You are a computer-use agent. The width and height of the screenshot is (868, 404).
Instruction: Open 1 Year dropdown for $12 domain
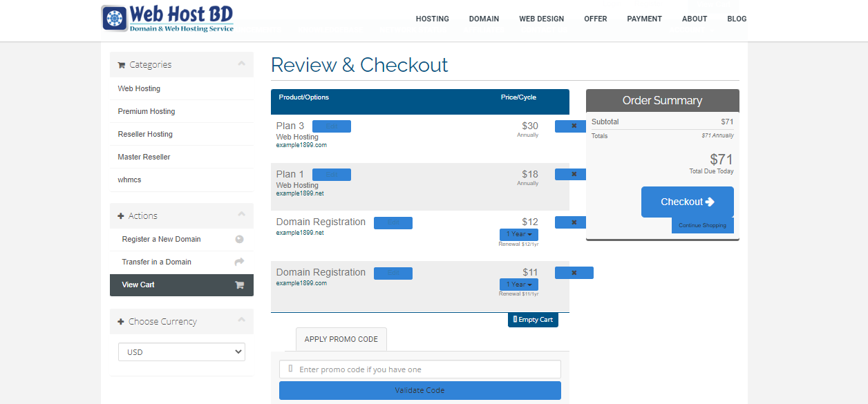[518, 235]
